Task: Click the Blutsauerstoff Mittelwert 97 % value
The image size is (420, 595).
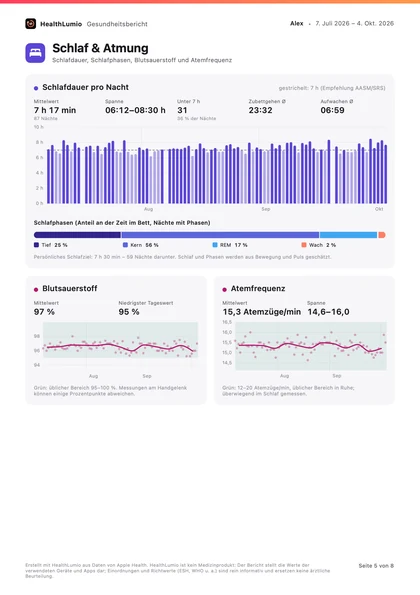Action: [x=44, y=312]
